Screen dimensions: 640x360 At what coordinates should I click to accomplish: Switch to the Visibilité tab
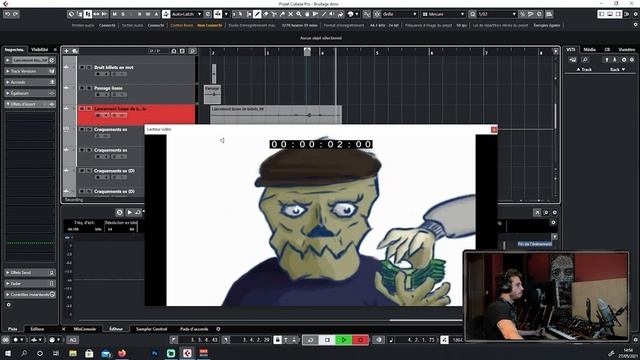coord(40,49)
